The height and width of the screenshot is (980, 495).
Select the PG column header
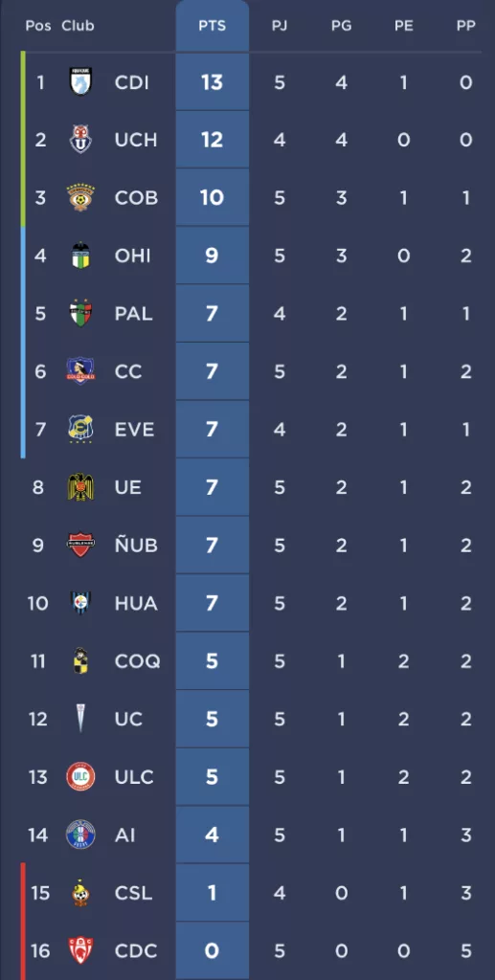[341, 26]
